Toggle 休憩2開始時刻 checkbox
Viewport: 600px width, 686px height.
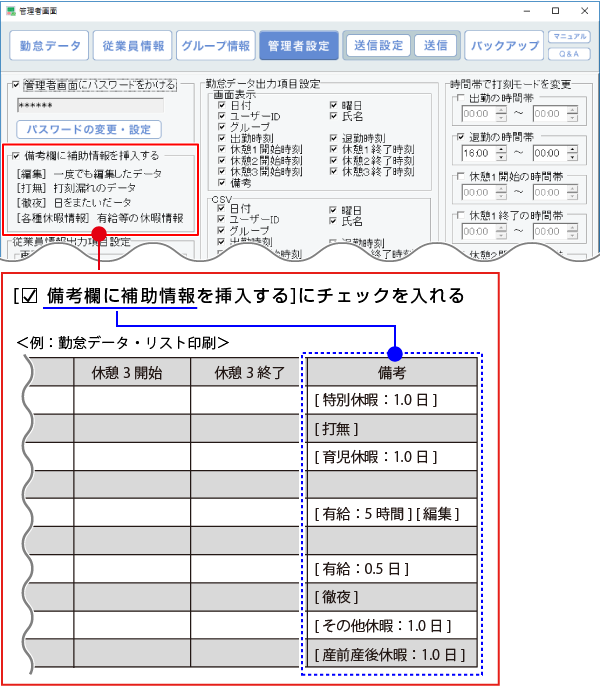[221, 160]
